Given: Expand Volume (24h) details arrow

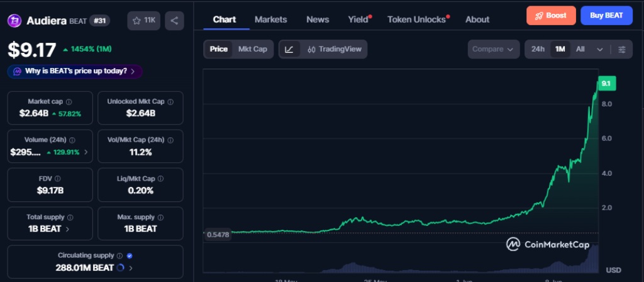Looking at the screenshot, I should [86, 152].
